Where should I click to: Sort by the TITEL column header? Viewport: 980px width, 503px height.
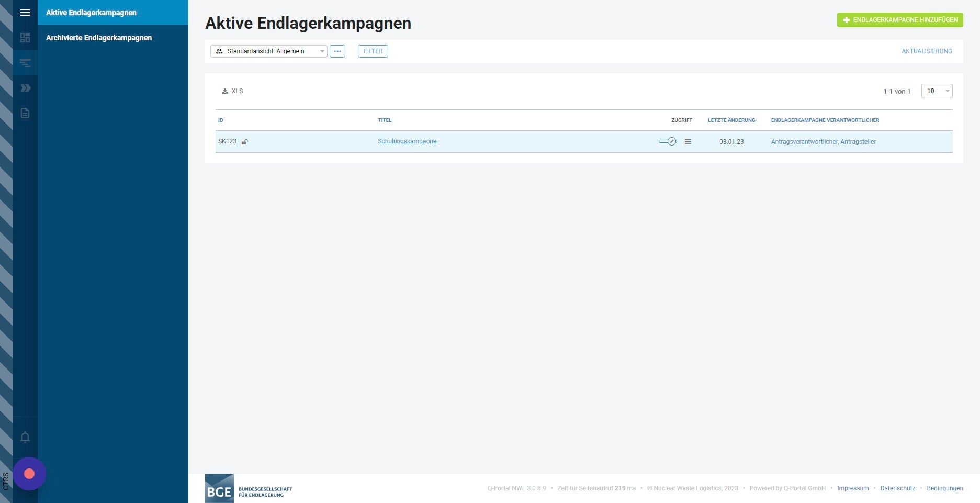tap(385, 120)
